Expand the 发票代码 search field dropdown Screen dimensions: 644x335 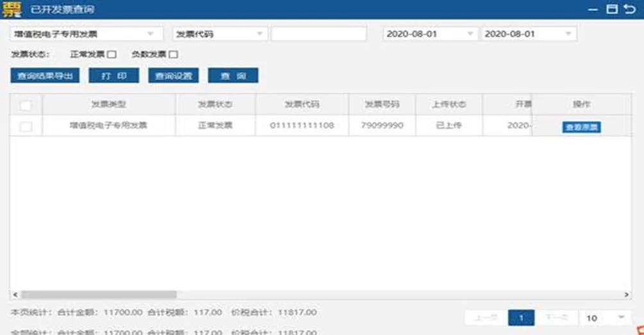click(260, 34)
